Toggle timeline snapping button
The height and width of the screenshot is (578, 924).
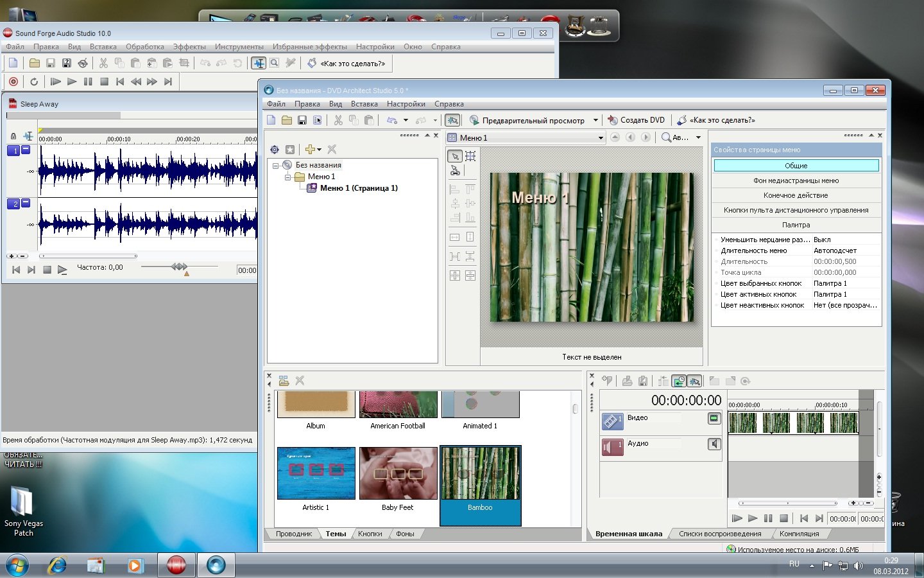tap(694, 381)
